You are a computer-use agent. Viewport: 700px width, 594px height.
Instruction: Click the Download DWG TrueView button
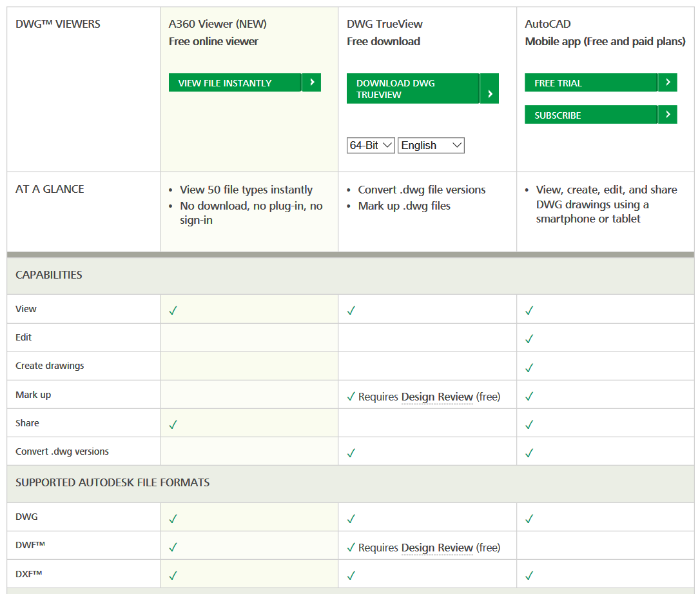pyautogui.click(x=422, y=88)
